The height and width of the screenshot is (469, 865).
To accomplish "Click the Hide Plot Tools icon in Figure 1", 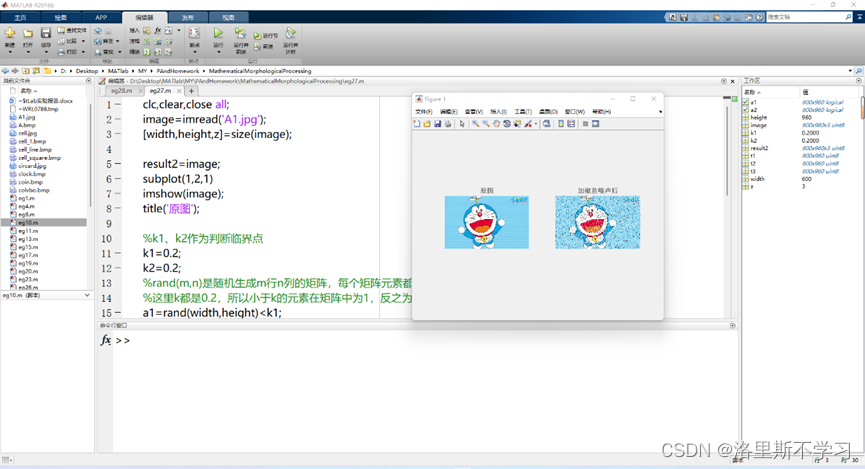I will [585, 124].
